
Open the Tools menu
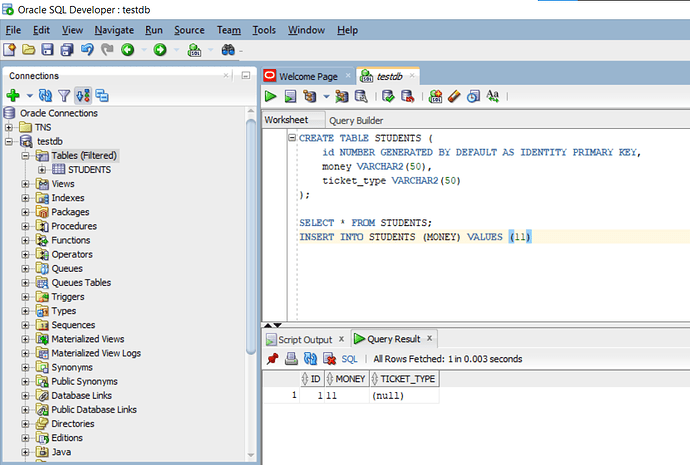pyautogui.click(x=264, y=30)
